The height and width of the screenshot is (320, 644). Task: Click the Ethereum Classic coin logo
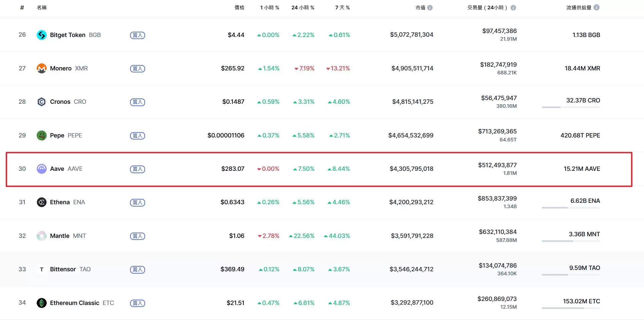point(41,303)
